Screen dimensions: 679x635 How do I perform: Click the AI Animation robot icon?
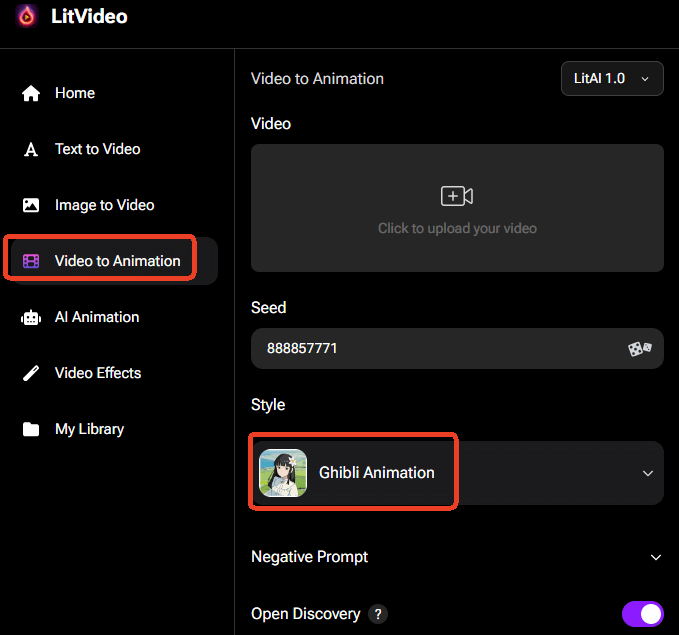tap(31, 318)
